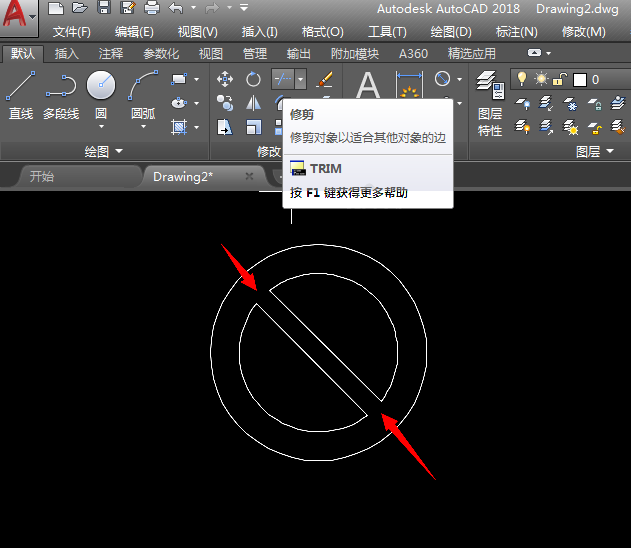
Task: Switch to the A360 ribbon tab
Action: [413, 54]
